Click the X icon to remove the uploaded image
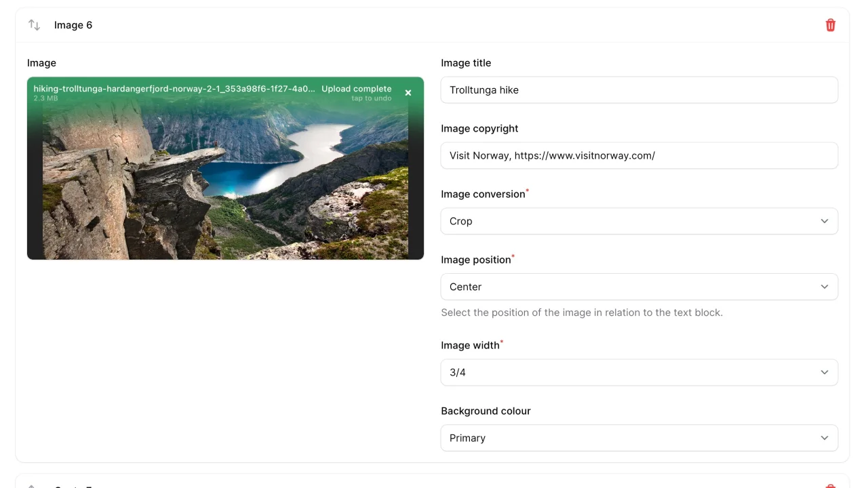 (408, 93)
